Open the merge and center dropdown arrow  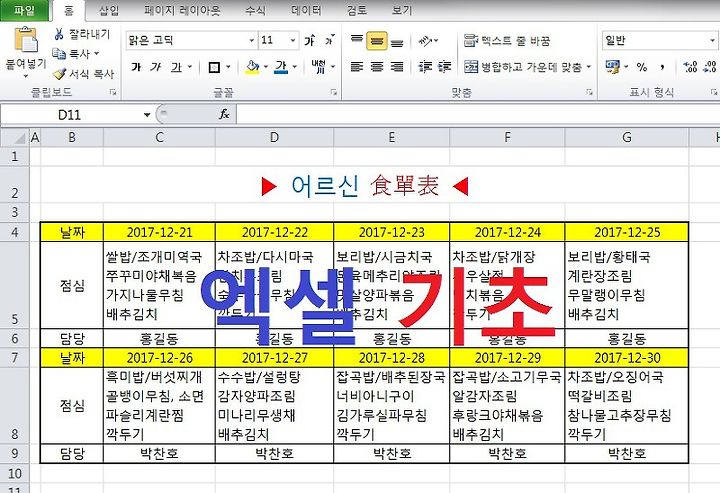tap(589, 67)
